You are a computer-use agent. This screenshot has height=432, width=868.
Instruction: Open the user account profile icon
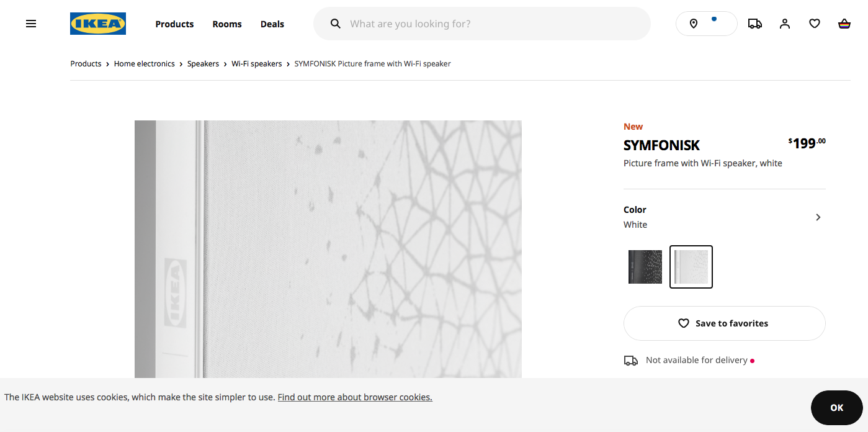pyautogui.click(x=785, y=24)
